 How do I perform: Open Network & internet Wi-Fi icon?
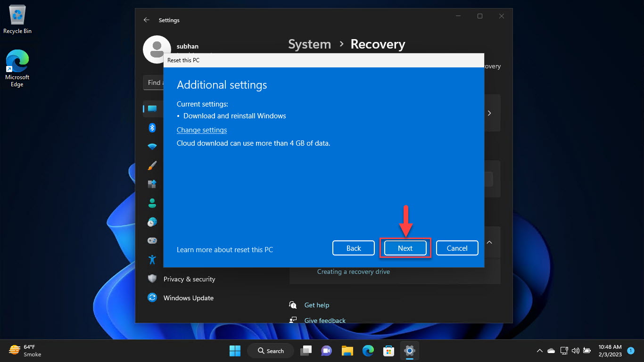coord(152,147)
